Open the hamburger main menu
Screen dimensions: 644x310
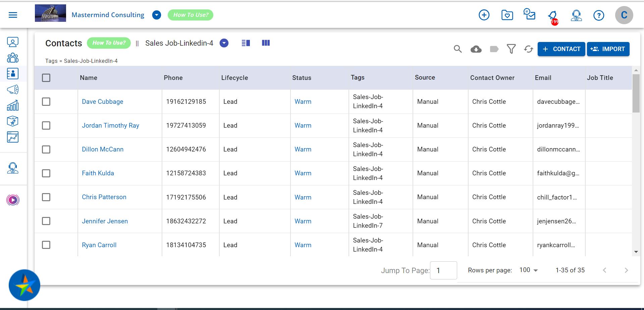(13, 15)
